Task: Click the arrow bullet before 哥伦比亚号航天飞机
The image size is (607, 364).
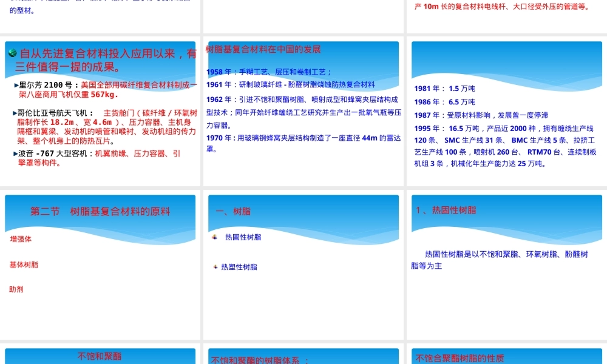Action: click(x=15, y=113)
